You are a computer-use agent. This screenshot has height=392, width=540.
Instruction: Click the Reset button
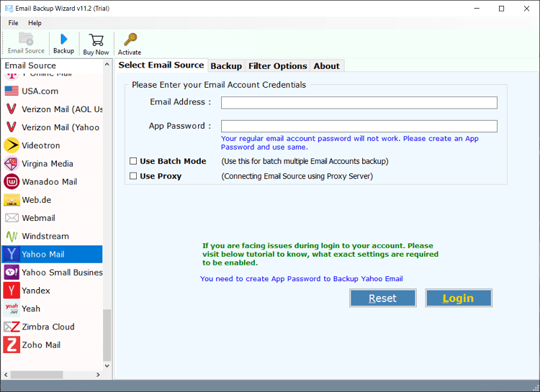tap(382, 298)
